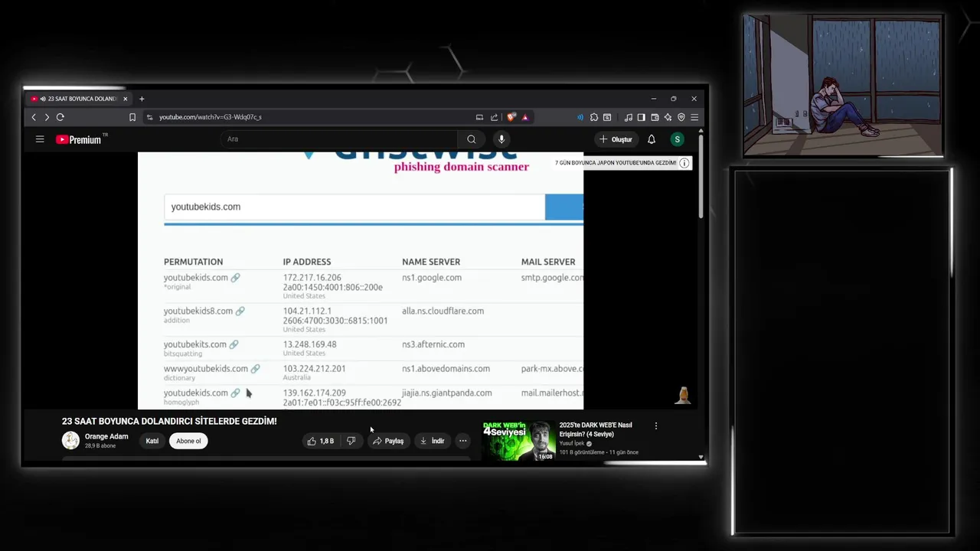Open the 'Yusuf İpek' channel link
The width and height of the screenshot is (980, 551).
572,443
